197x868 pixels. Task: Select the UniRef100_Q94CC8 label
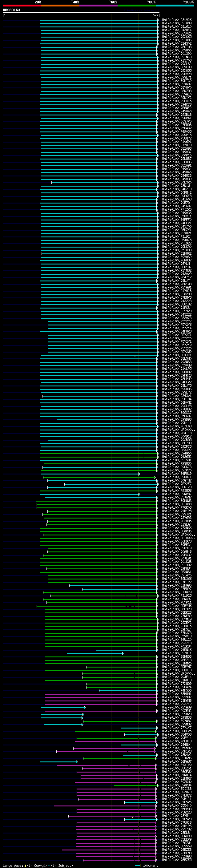point(177,104)
